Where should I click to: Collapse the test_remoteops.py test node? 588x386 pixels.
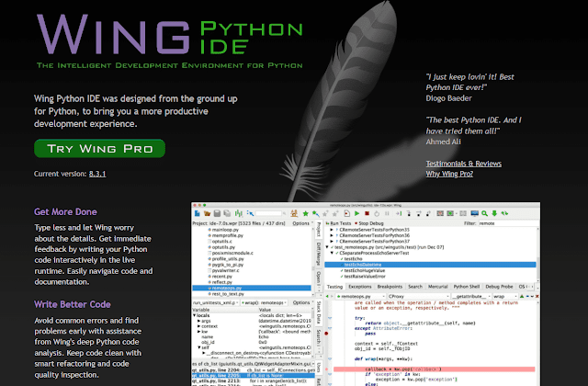tap(327, 247)
